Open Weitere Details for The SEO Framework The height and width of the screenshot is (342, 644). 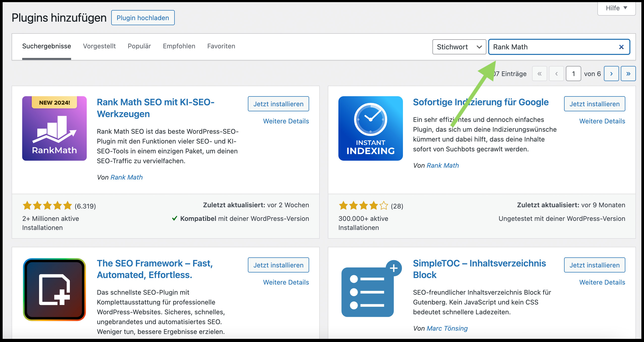(x=286, y=282)
